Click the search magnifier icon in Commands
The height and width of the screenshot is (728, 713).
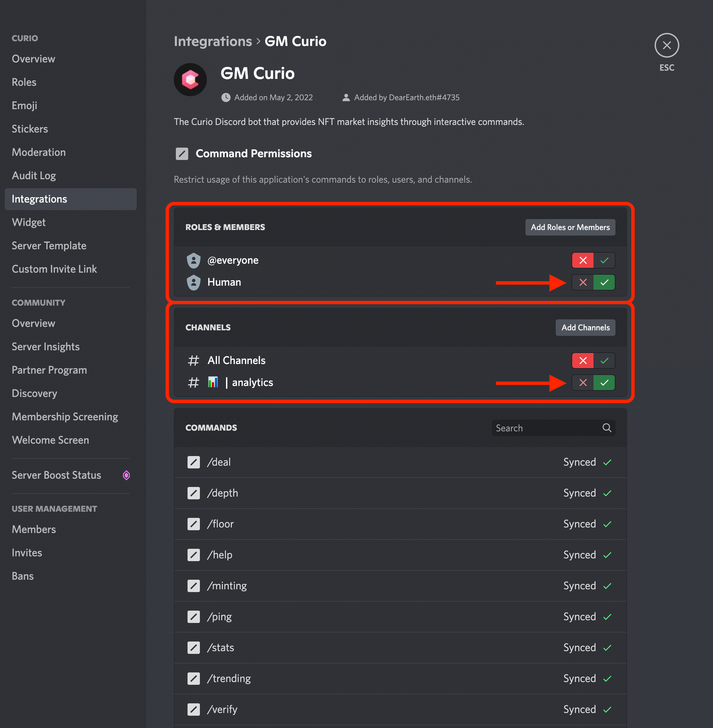click(x=607, y=428)
